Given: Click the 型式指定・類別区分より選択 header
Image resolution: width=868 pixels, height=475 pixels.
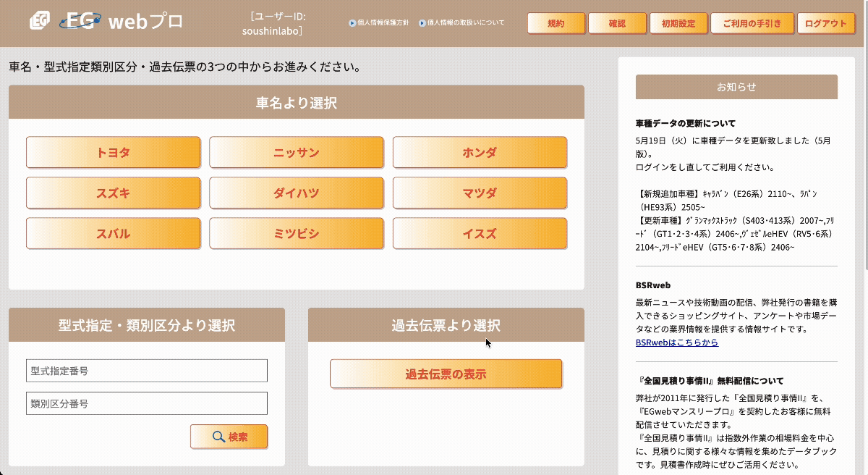Looking at the screenshot, I should click(147, 325).
